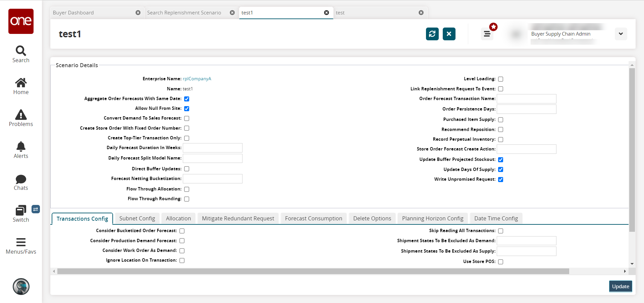Focus Daily Forecast Duration In Weeks field
Viewport: 644px width, 303px height.
(213, 148)
